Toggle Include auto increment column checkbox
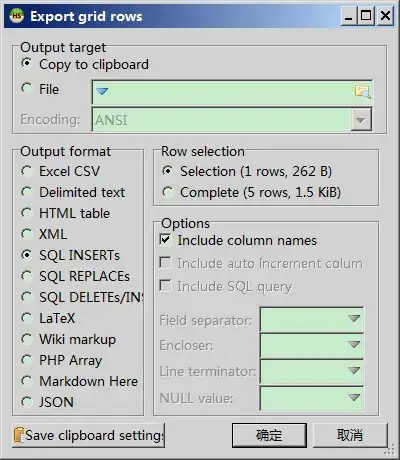400x460 pixels. point(166,263)
